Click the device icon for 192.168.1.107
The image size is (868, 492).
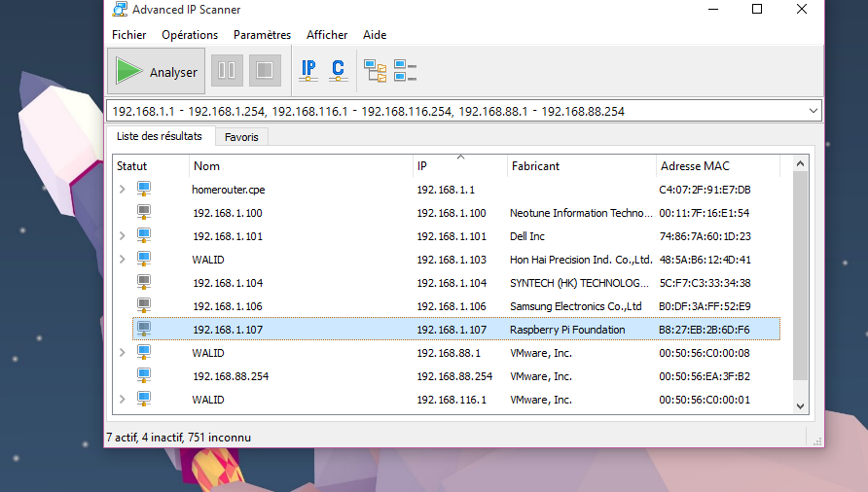(x=144, y=329)
